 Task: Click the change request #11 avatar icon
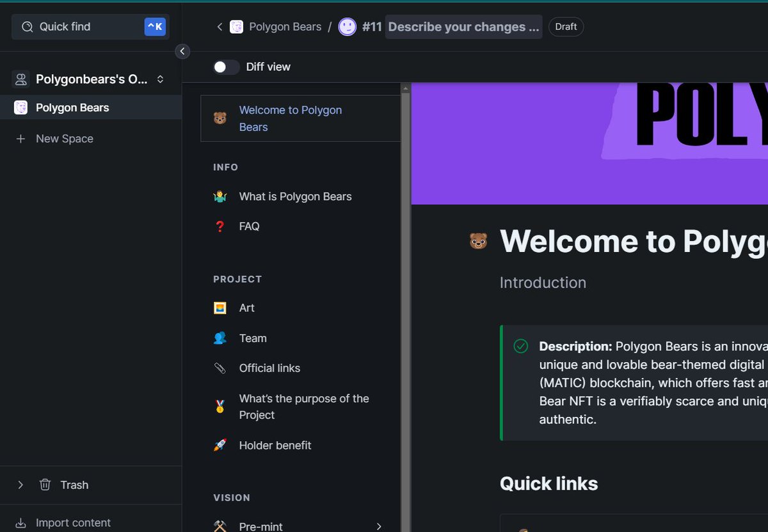click(348, 27)
